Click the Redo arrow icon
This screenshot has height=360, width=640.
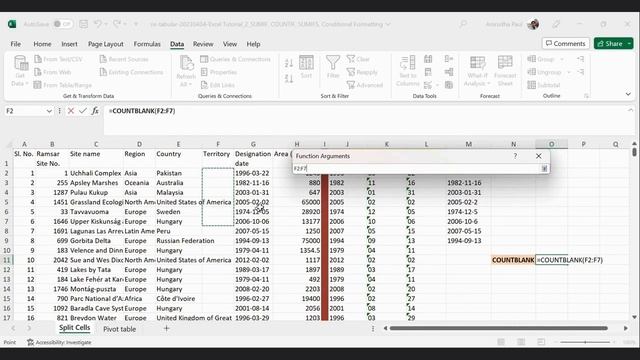pos(117,24)
